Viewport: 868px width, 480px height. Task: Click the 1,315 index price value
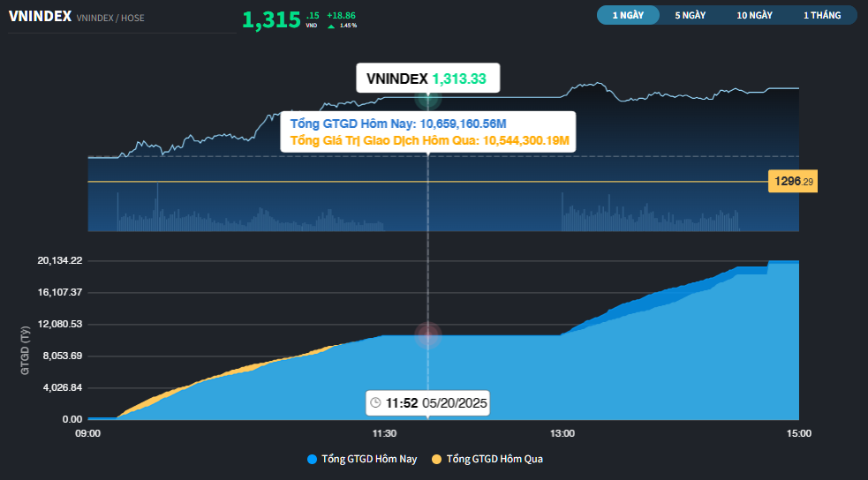pyautogui.click(x=271, y=20)
